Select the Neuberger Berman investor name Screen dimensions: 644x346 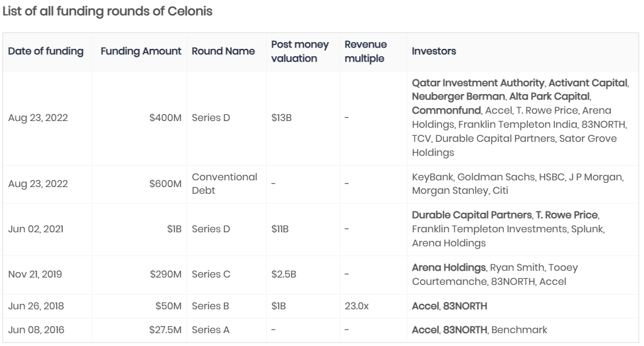pyautogui.click(x=458, y=97)
